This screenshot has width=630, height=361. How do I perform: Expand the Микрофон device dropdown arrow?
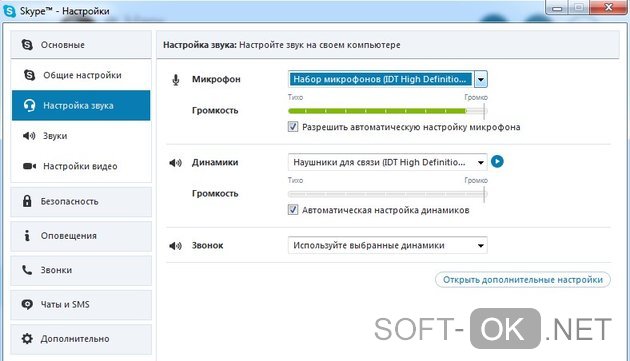click(481, 79)
